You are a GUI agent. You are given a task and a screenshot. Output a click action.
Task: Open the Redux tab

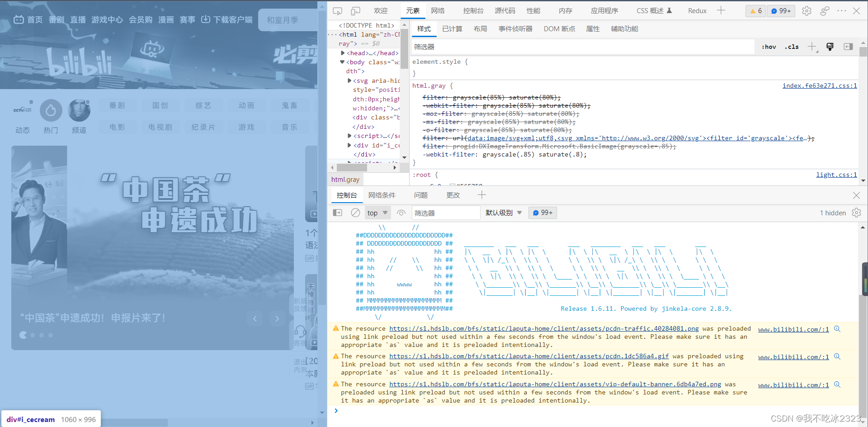(x=697, y=11)
